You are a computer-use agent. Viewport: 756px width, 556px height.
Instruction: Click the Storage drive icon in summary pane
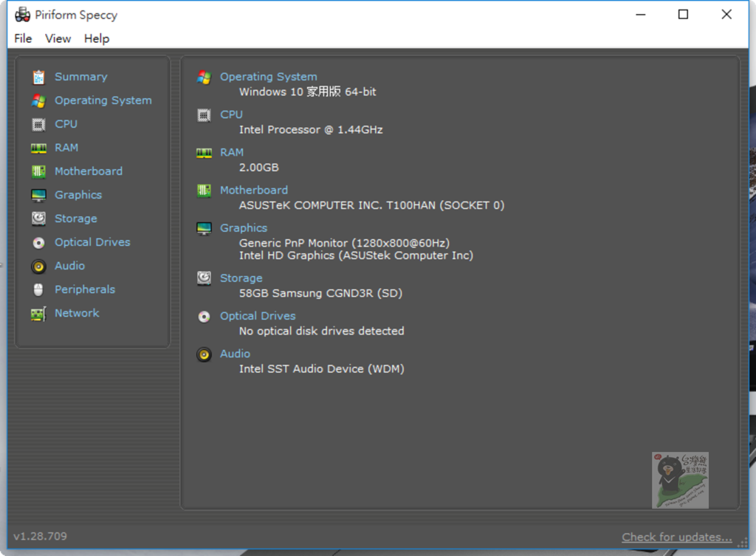(204, 278)
